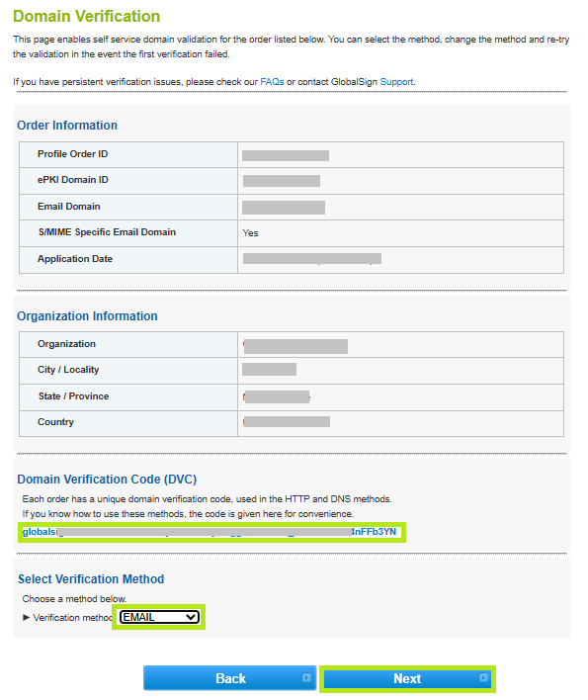Click the Select Verification Method heading
The height and width of the screenshot is (700, 588).
(91, 579)
